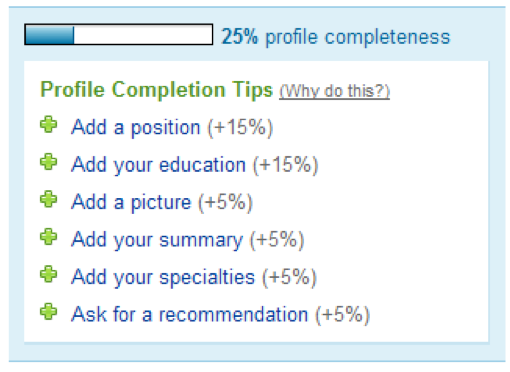Click the (+5%) label after Ask for a recommendation
Viewport: 510px width, 372px height.
point(343,315)
